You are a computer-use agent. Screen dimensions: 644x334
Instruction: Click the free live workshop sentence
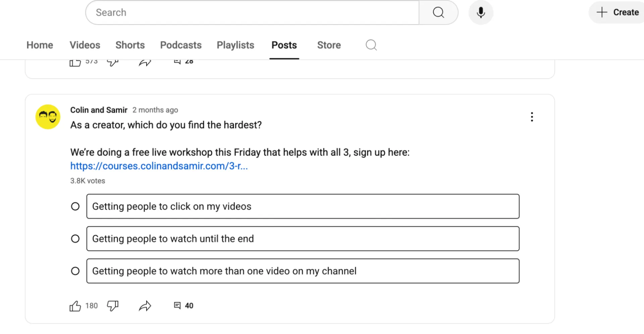tap(240, 152)
